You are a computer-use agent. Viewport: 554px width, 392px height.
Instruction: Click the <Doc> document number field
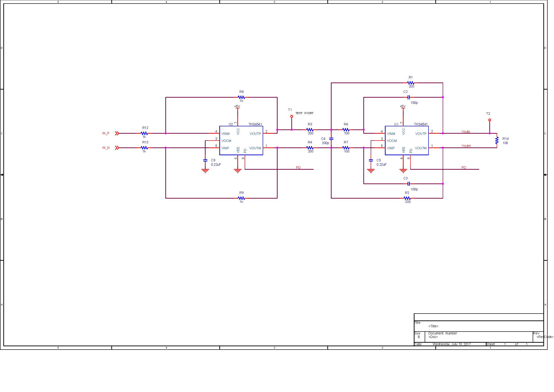click(x=433, y=337)
